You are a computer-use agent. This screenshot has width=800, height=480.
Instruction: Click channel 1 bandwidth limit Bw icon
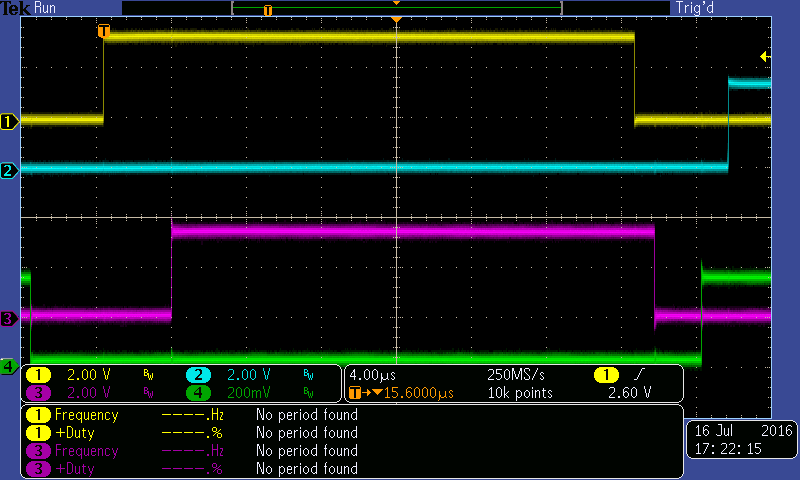point(148,375)
